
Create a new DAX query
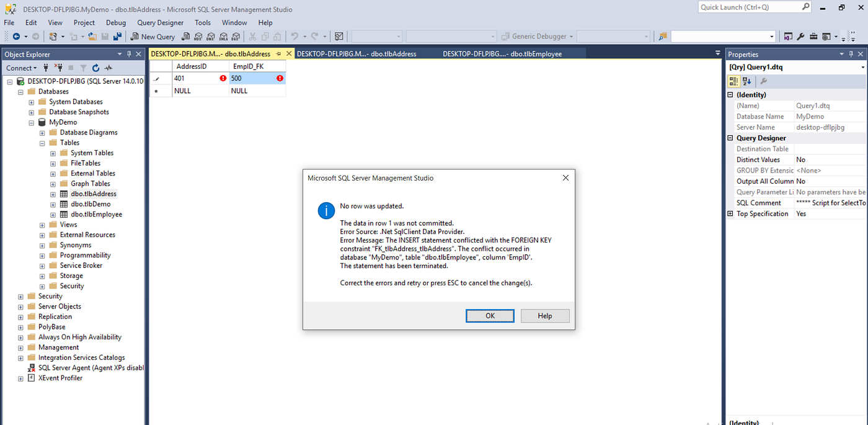234,36
